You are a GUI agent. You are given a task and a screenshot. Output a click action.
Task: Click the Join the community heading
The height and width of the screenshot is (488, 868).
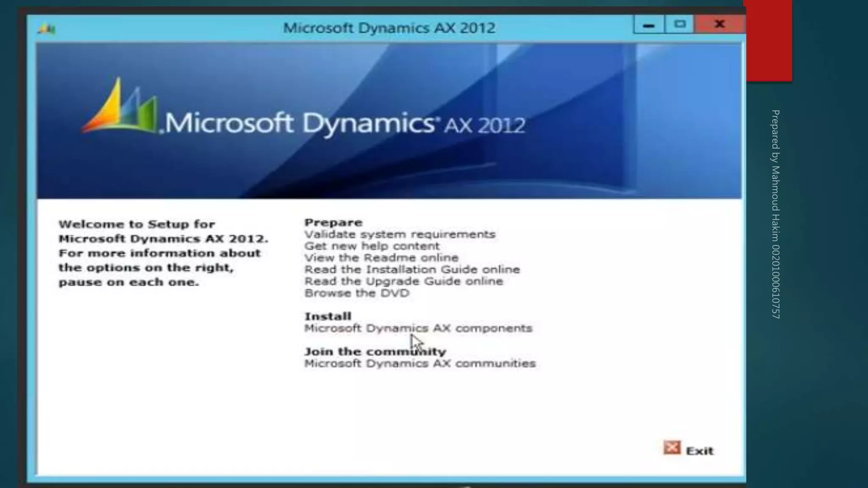[x=375, y=352]
